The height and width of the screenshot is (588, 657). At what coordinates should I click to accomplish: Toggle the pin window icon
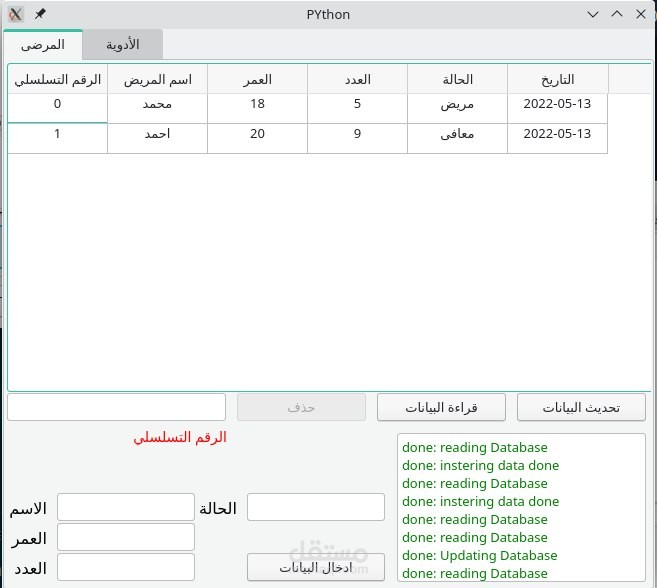pyautogui.click(x=40, y=14)
